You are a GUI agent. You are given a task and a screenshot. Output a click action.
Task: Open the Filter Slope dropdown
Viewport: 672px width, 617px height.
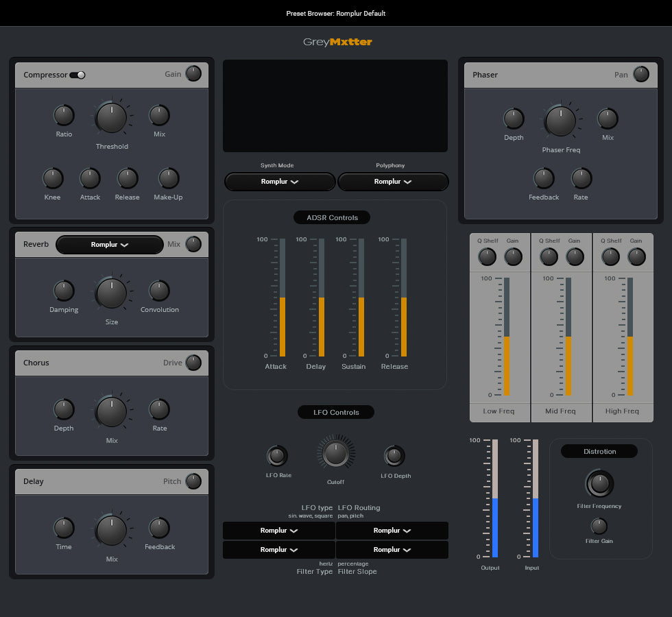click(392, 550)
